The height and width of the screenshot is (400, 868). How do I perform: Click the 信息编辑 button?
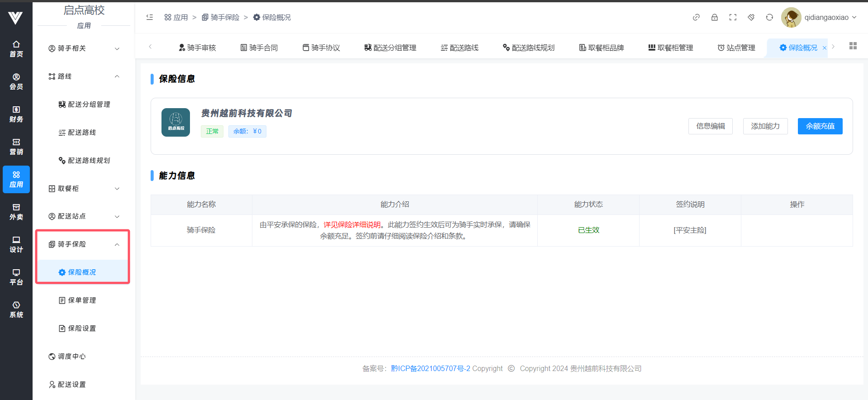click(710, 126)
